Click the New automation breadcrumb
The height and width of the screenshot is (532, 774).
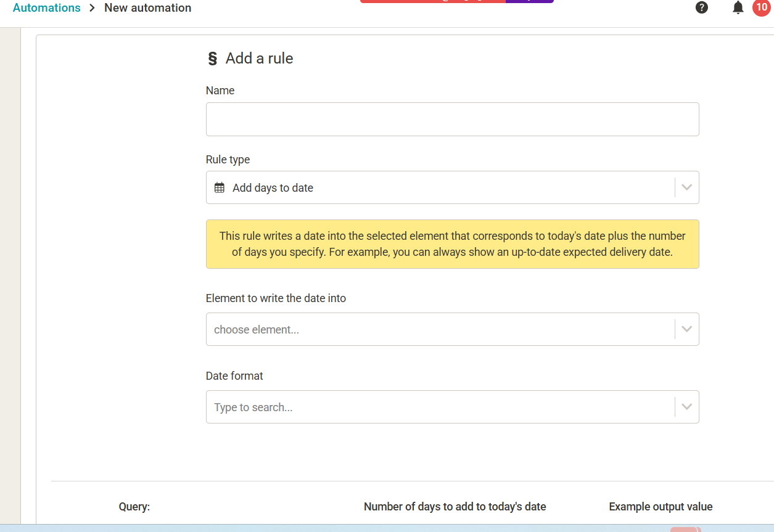pyautogui.click(x=147, y=8)
